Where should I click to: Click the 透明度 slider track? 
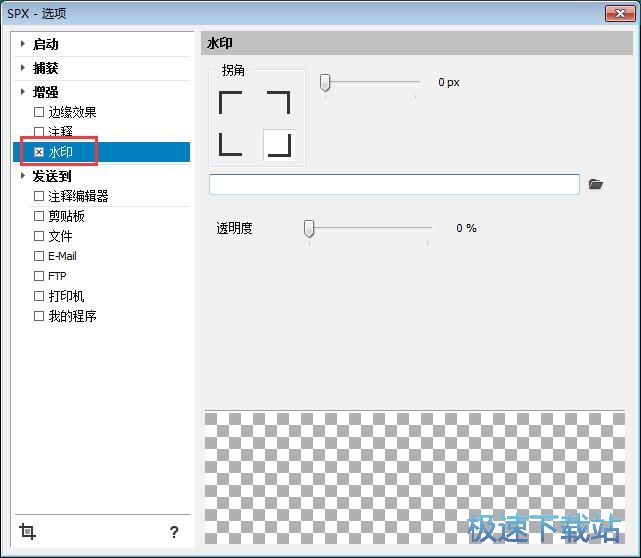coord(368,228)
